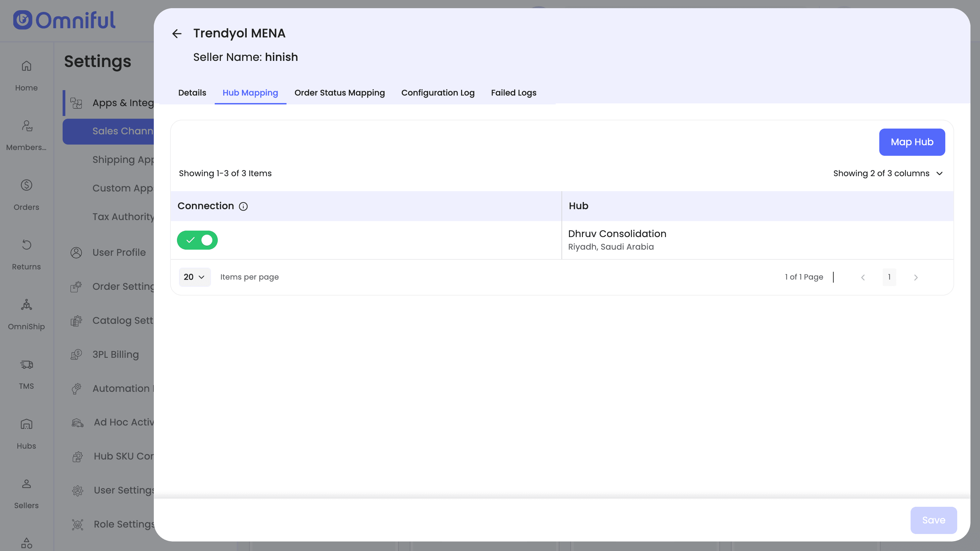The width and height of the screenshot is (980, 551).
Task: Select page number 1 in the pagination
Action: 889,277
